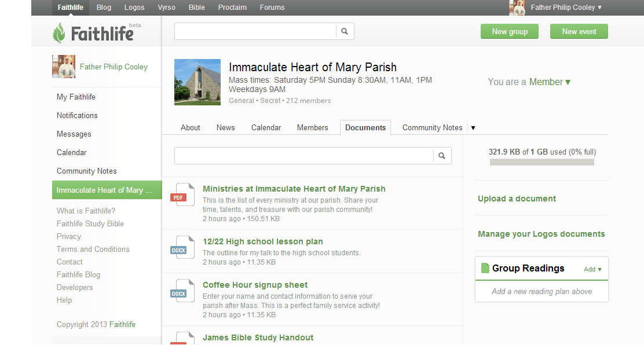Open Manage your Logos documents link
644x345 pixels.
(541, 234)
